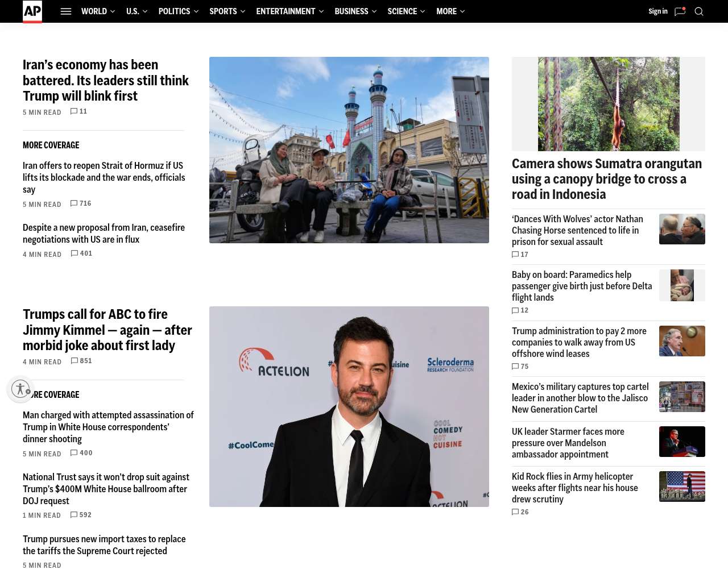Open the More menu in navigation

(450, 11)
